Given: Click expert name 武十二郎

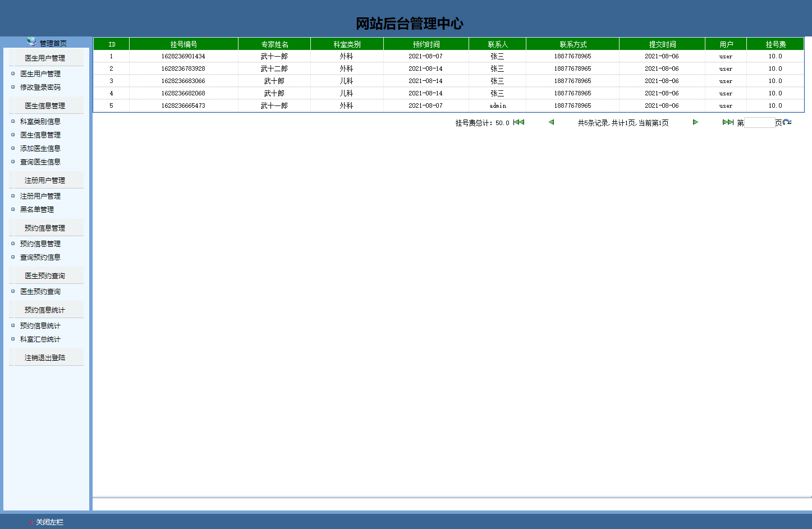Looking at the screenshot, I should coord(274,68).
